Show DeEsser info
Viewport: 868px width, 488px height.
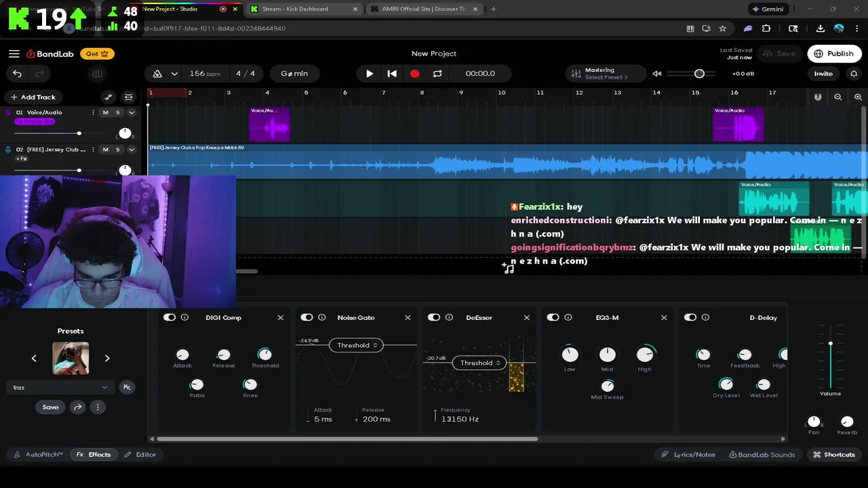coord(449,317)
